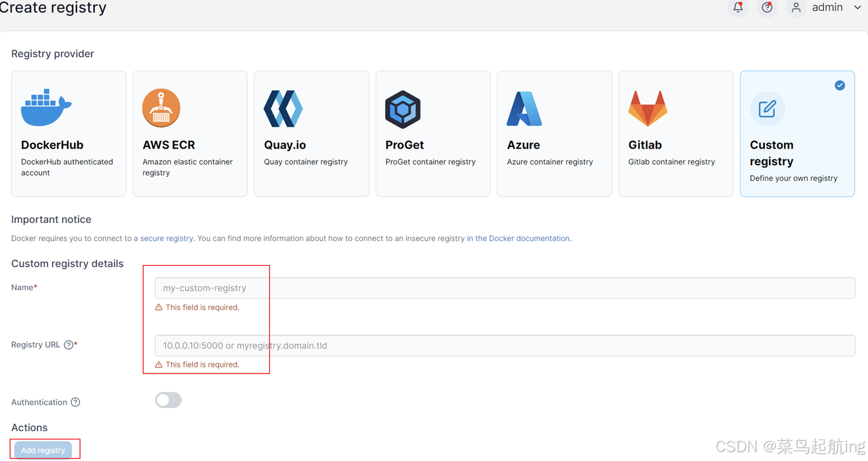868x461 pixels.
Task: Click the Registry URL help icon
Action: click(68, 345)
